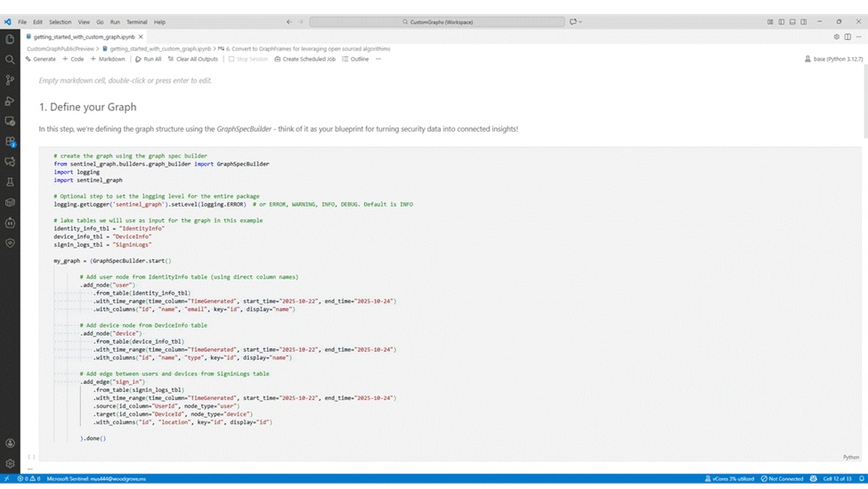
Task: Expand the notebook toolbar more actions ellipsis
Action: [378, 59]
